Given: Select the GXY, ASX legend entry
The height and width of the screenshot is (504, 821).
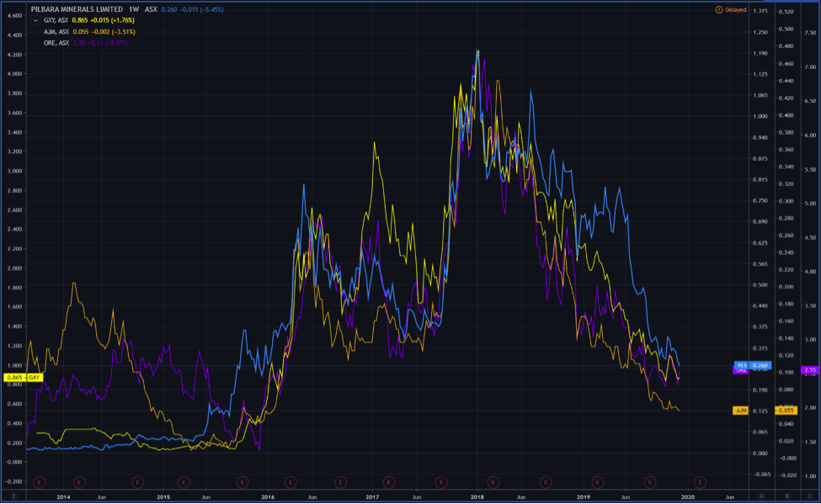Looking at the screenshot, I should pos(56,19).
